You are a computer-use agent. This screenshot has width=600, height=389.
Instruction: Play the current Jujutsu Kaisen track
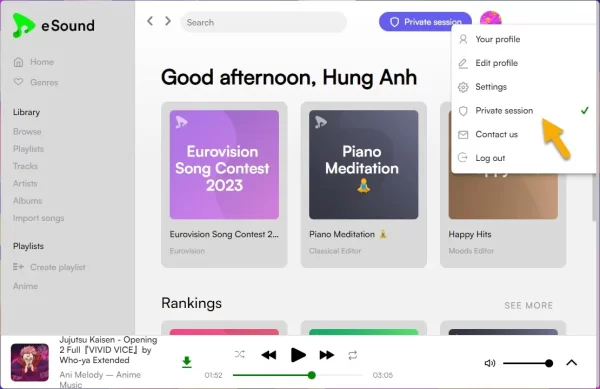click(298, 355)
